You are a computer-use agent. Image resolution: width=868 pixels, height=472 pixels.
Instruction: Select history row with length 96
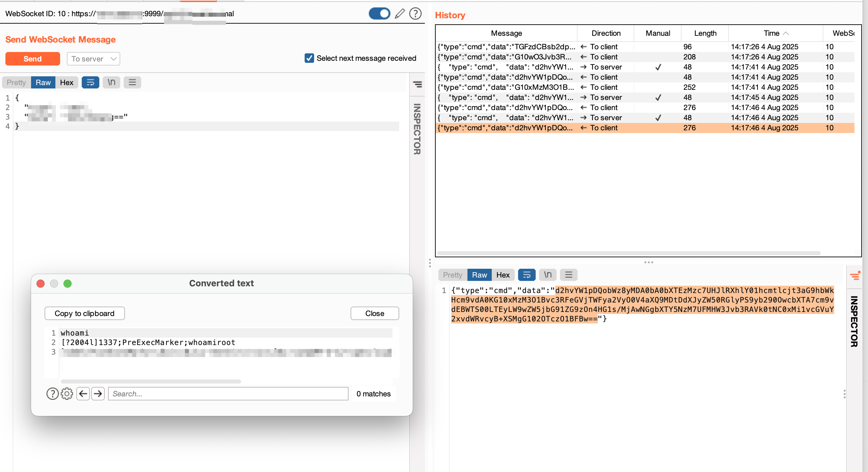pos(645,47)
